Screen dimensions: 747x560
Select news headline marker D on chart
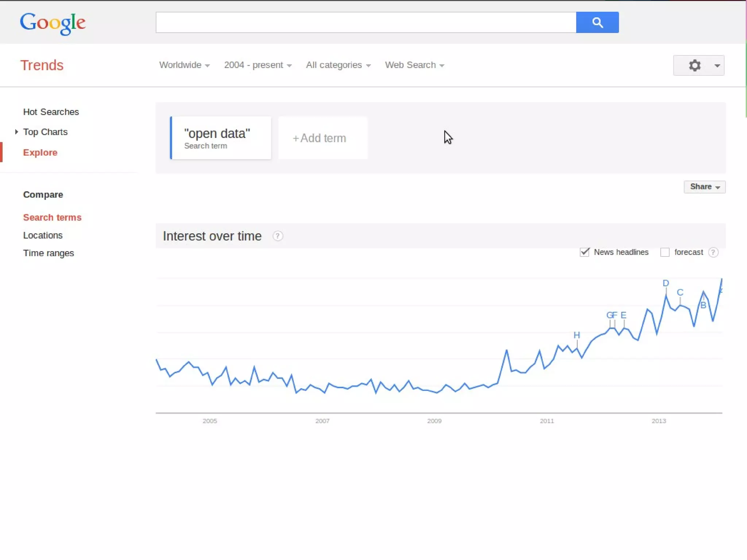coord(666,283)
